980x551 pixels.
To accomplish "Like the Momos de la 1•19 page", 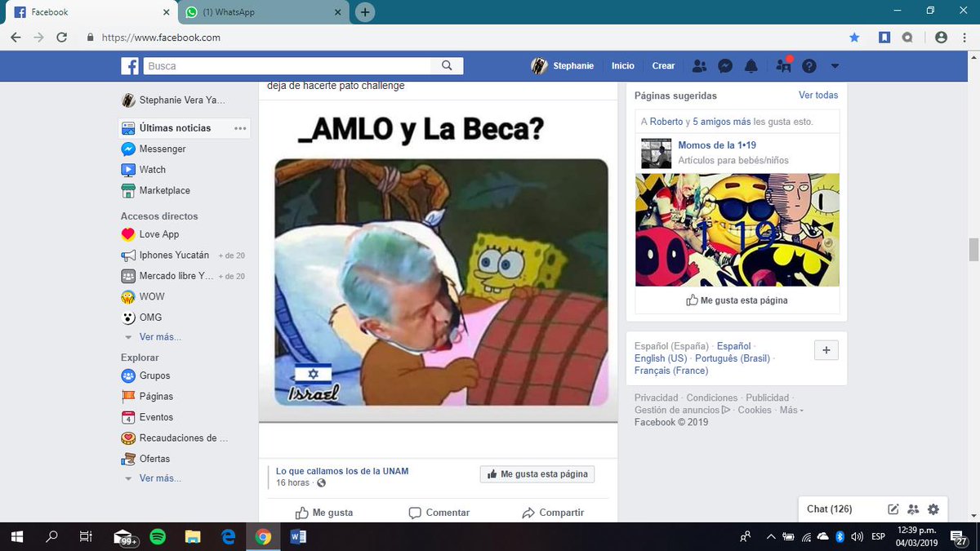I will (737, 300).
